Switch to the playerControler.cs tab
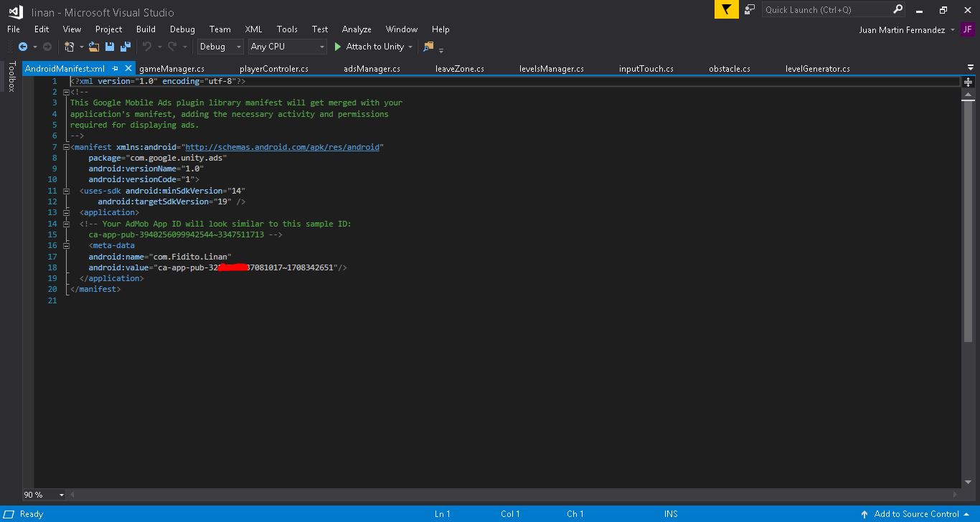Image resolution: width=980 pixels, height=522 pixels. 274,69
